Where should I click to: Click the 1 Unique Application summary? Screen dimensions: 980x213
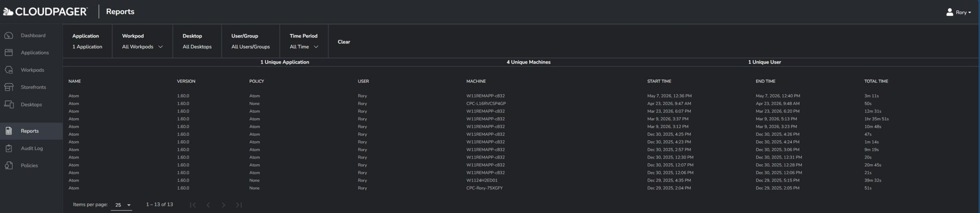[x=285, y=62]
